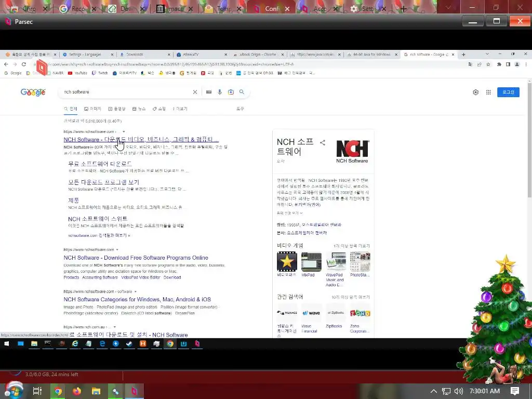This screenshot has height=399, width=532.
Task: Search by image with camera icon
Action: [x=231, y=92]
